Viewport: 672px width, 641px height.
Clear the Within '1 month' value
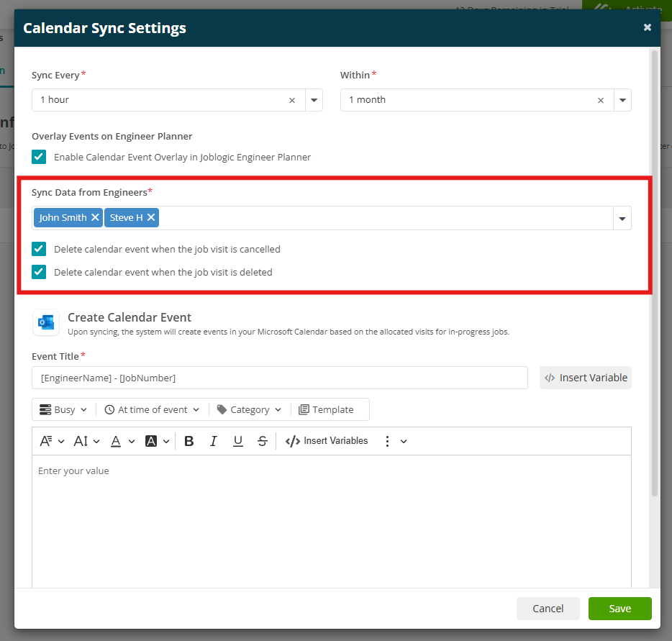click(x=601, y=100)
